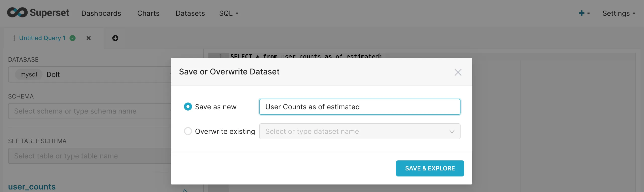
Task: Open the user_counts table link
Action: pos(31,186)
